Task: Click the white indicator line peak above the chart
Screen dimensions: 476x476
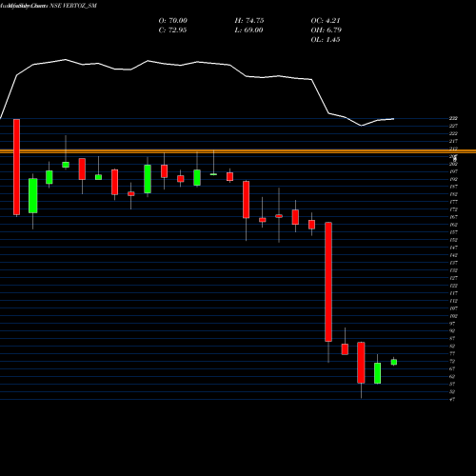Action: [x=66, y=59]
